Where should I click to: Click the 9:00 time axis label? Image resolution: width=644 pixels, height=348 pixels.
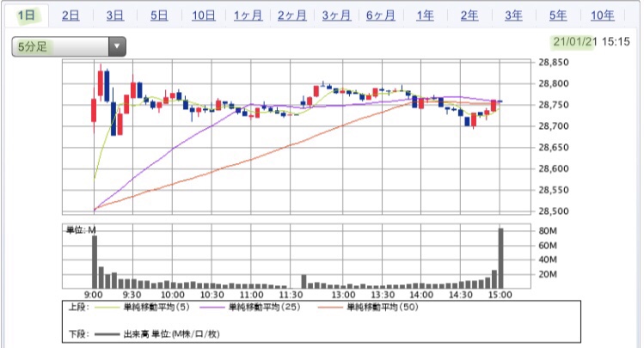(x=94, y=295)
